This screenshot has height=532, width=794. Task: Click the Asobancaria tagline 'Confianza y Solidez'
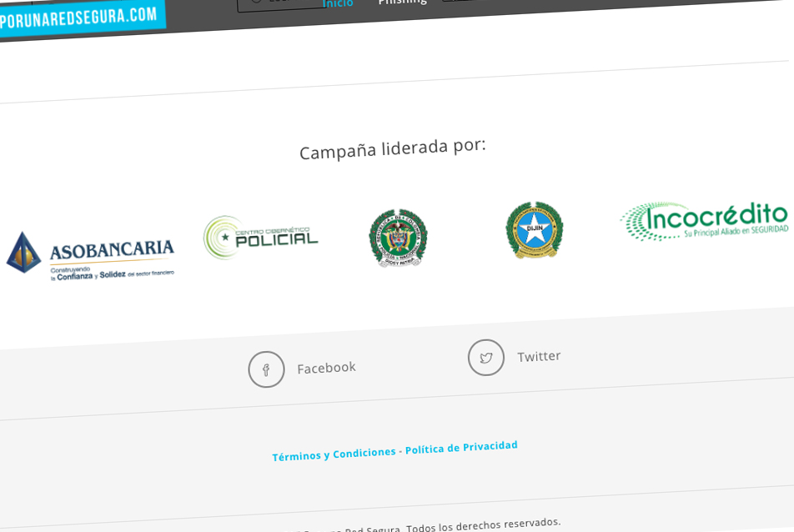coord(91,276)
